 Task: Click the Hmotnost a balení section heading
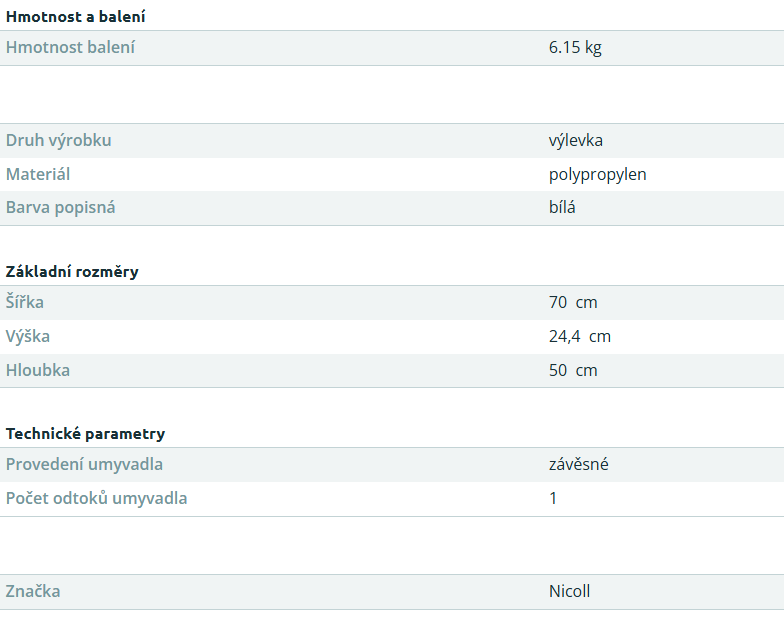click(x=76, y=16)
